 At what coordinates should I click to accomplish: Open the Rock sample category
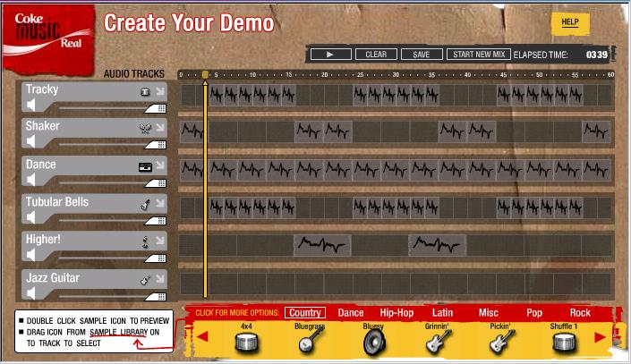click(580, 312)
